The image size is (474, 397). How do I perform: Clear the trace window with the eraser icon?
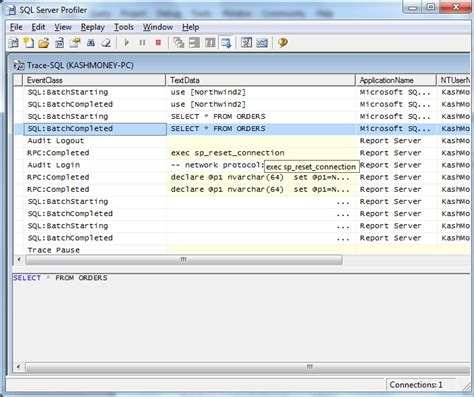click(106, 43)
